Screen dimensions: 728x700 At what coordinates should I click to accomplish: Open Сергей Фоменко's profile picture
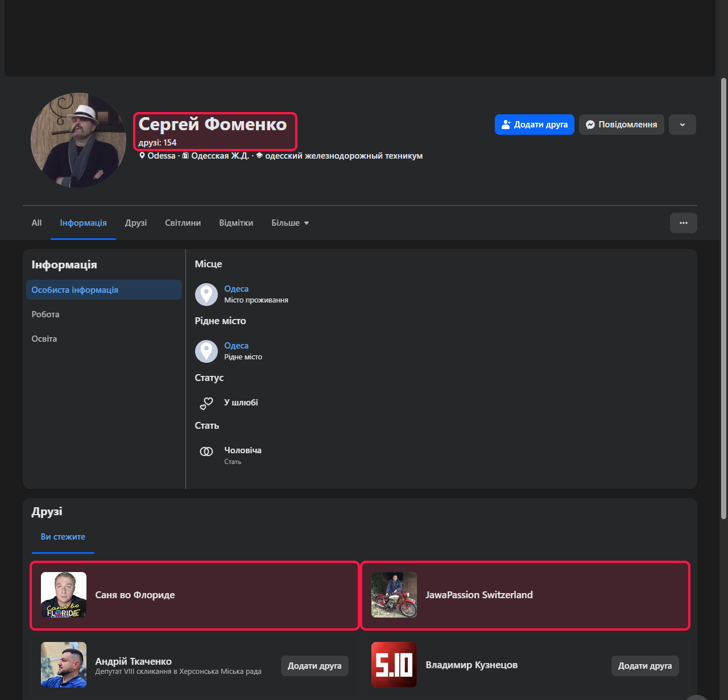[78, 140]
